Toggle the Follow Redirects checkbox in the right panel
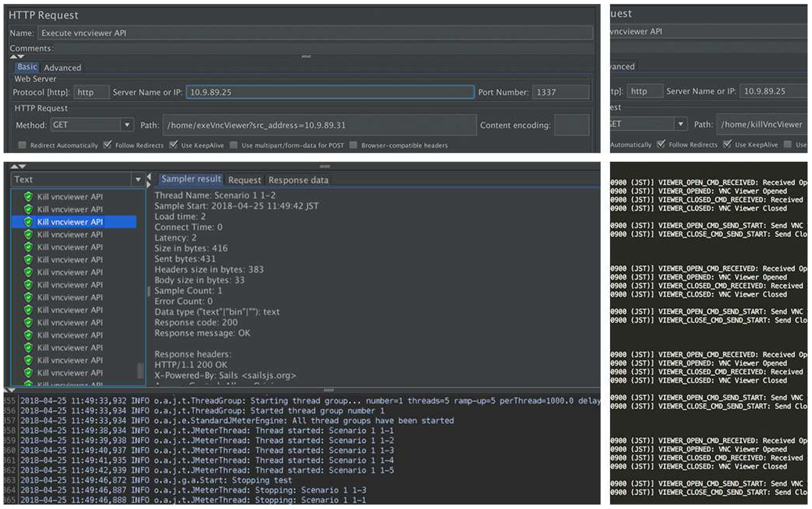Viewport: 812px width, 509px height. click(661, 144)
